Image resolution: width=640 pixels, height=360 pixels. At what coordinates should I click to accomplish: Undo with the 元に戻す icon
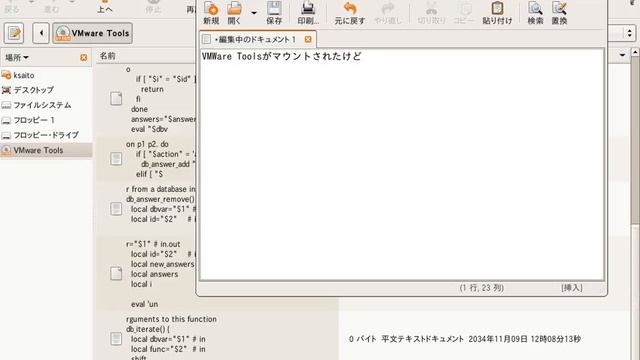tap(350, 13)
